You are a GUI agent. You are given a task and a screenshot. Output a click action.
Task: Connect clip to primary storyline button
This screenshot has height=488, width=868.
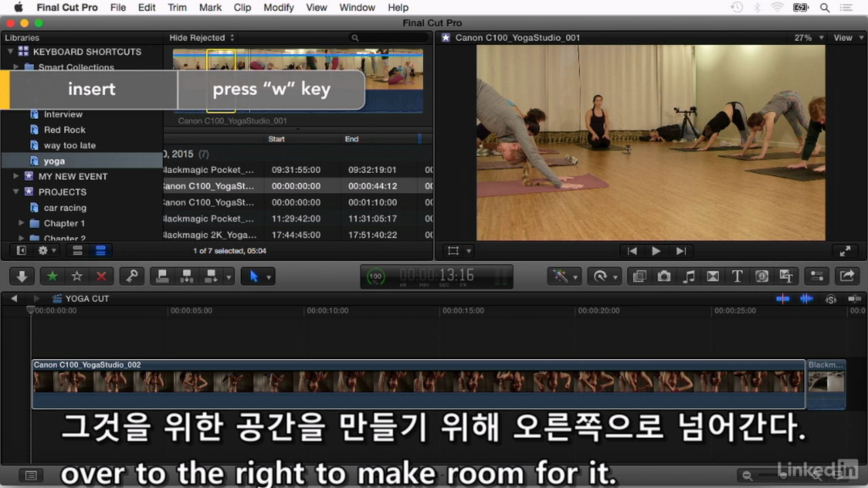(162, 276)
